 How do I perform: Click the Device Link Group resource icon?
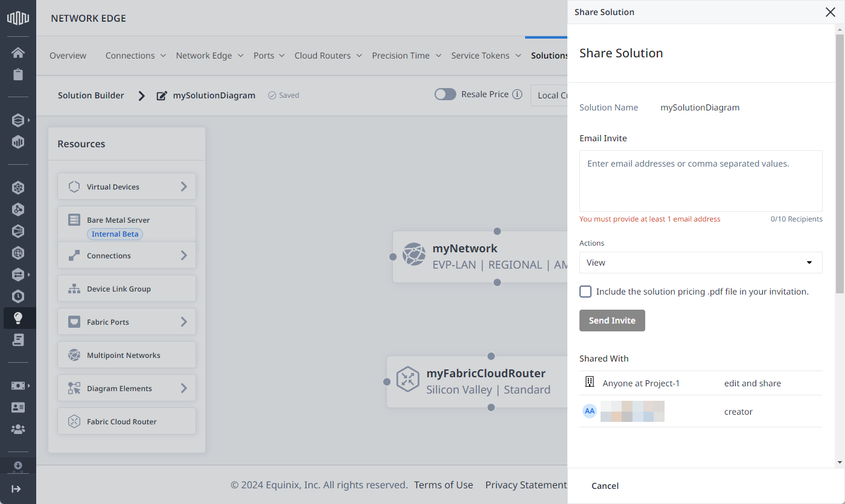pos(74,289)
